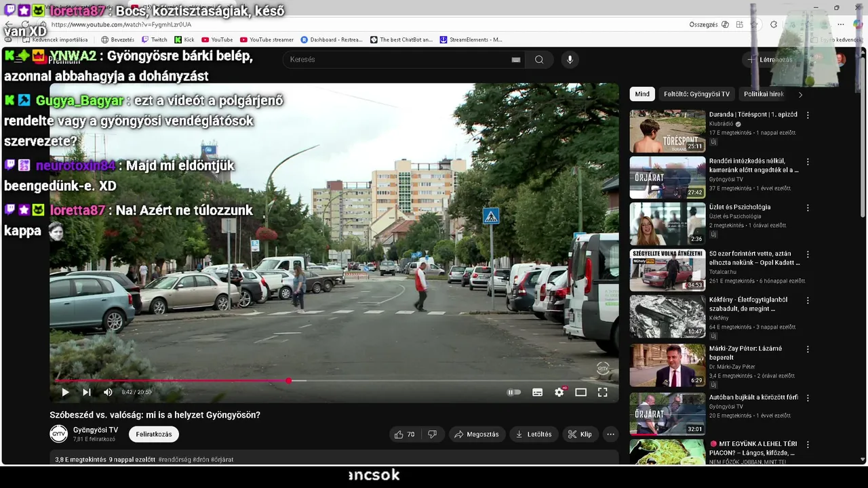
Task: Open Copilot icon in browser toolbar
Action: click(858, 24)
